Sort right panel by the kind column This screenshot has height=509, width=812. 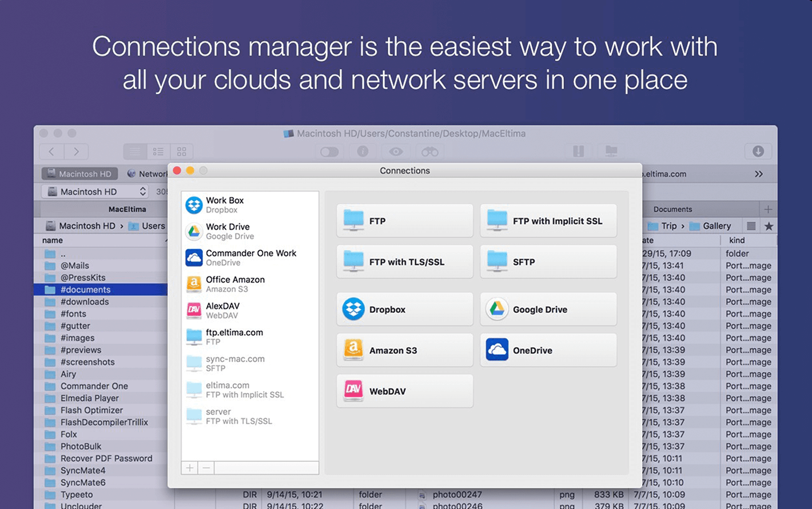click(737, 240)
